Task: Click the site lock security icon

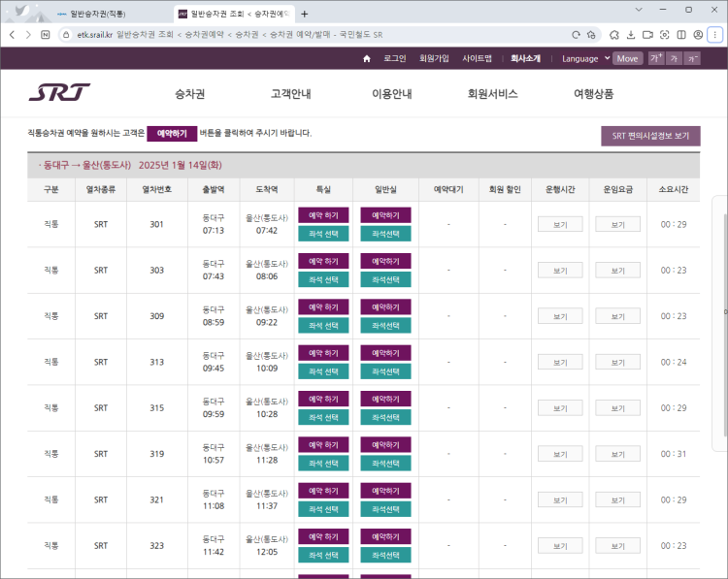Action: pos(66,35)
